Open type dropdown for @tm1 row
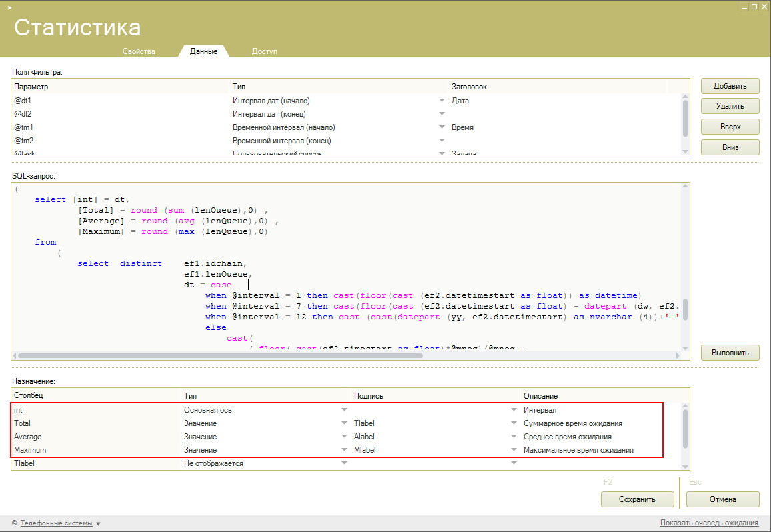771x532 pixels. point(441,127)
